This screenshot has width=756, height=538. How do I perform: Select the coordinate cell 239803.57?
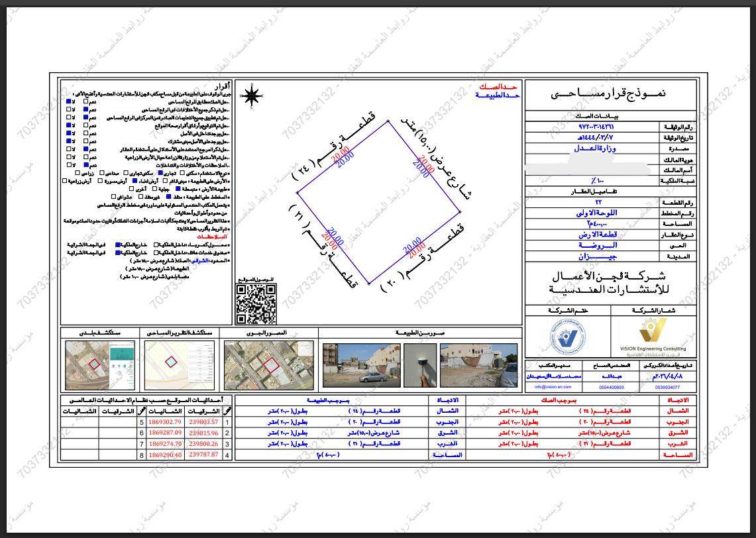(203, 422)
